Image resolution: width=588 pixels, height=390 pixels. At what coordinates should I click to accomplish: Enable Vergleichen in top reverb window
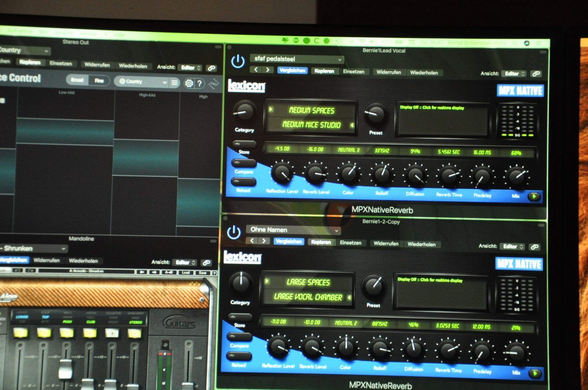coord(292,70)
